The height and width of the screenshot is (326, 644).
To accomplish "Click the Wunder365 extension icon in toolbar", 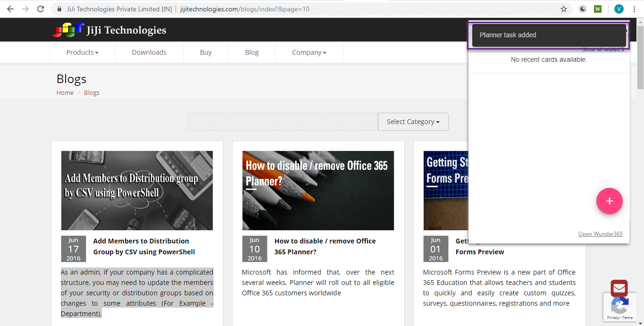I will click(598, 9).
